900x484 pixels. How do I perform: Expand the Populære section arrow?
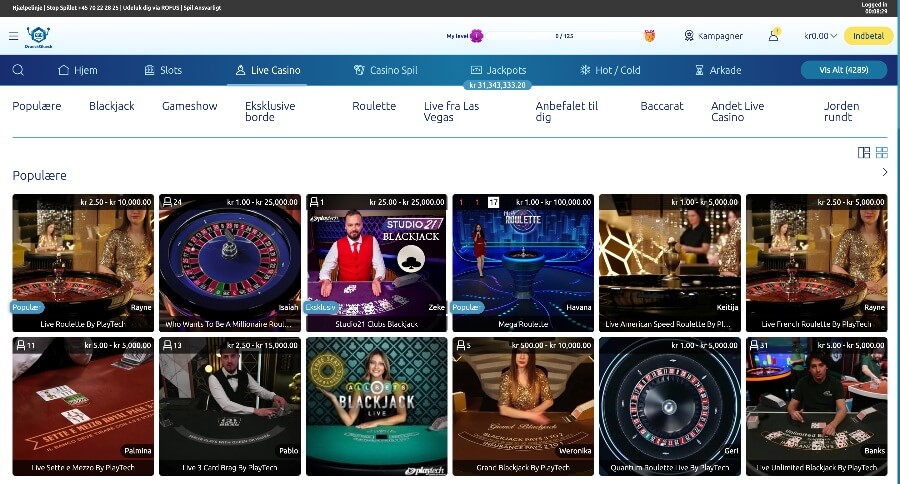coord(885,172)
